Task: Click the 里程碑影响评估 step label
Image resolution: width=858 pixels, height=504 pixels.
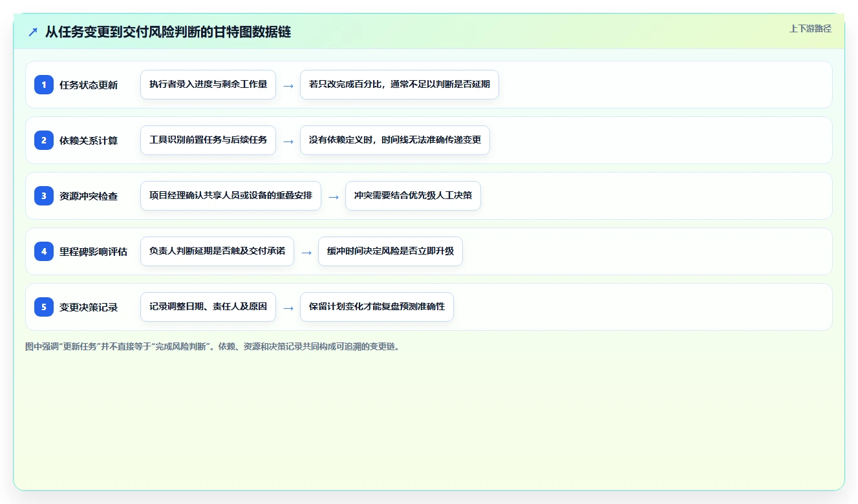Action: (93, 251)
